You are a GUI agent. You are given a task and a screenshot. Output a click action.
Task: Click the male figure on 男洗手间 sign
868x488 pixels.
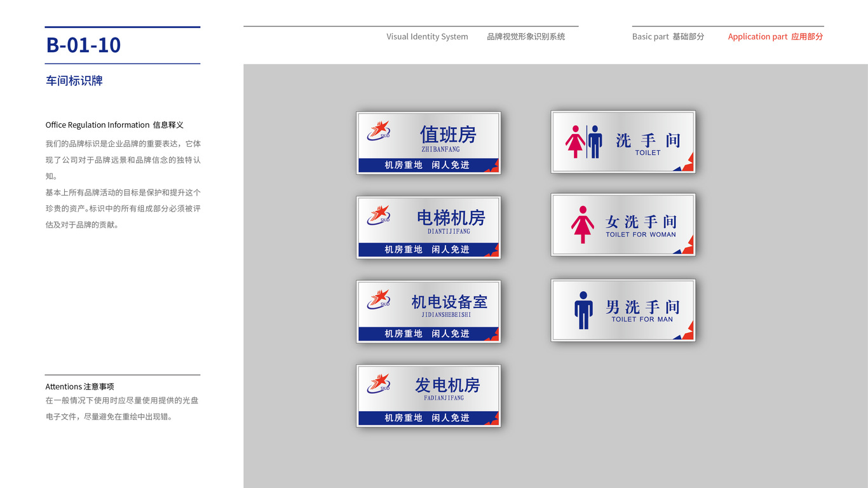(583, 310)
